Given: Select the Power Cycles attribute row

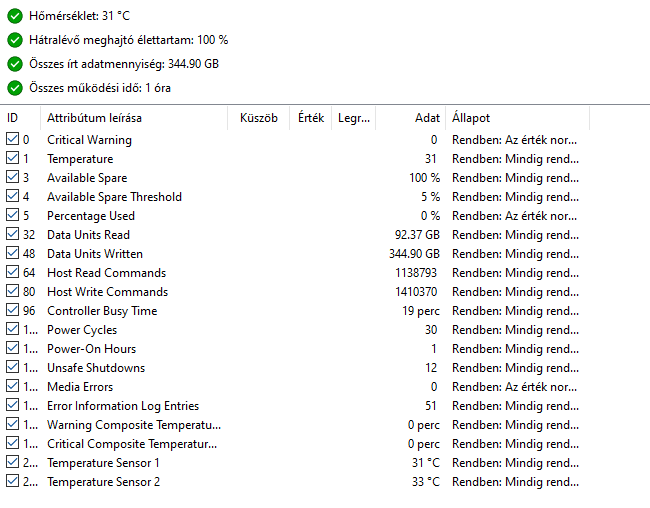Looking at the screenshot, I should [82, 330].
